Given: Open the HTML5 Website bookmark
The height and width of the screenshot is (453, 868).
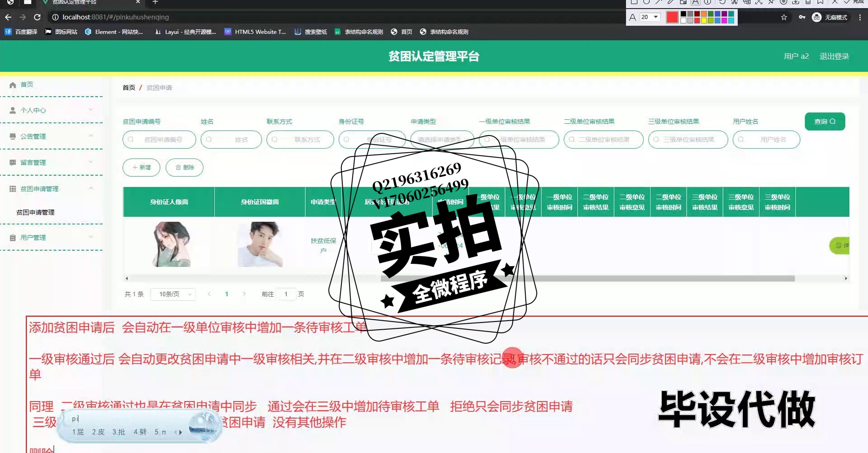Looking at the screenshot, I should point(255,32).
